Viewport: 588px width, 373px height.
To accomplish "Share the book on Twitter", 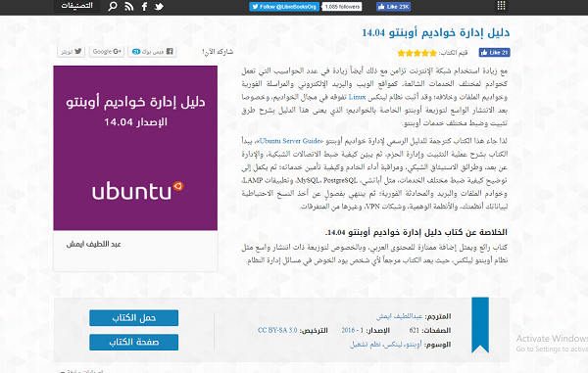I will pyautogui.click(x=71, y=51).
